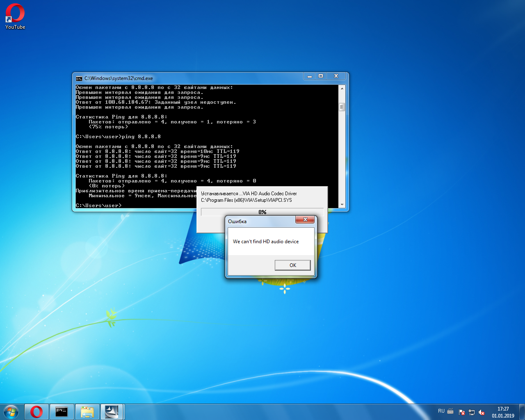Open the Windows Start menu

point(11,412)
